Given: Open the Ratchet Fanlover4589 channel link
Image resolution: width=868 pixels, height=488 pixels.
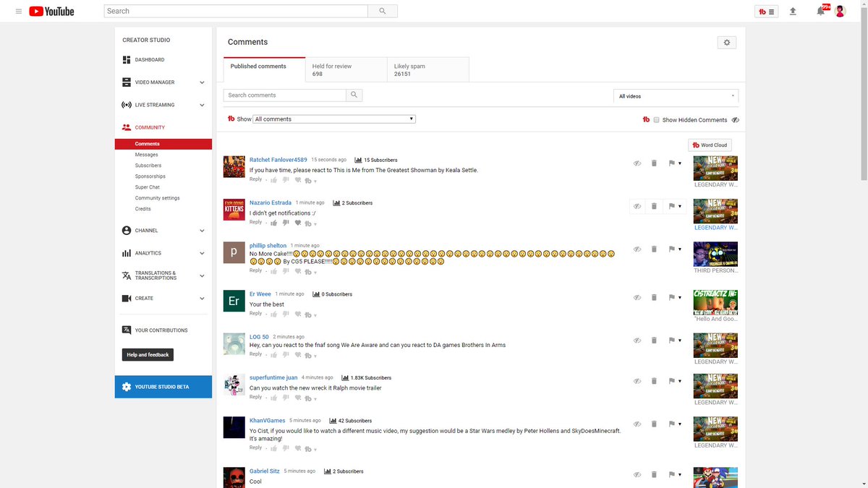Looking at the screenshot, I should tap(278, 160).
